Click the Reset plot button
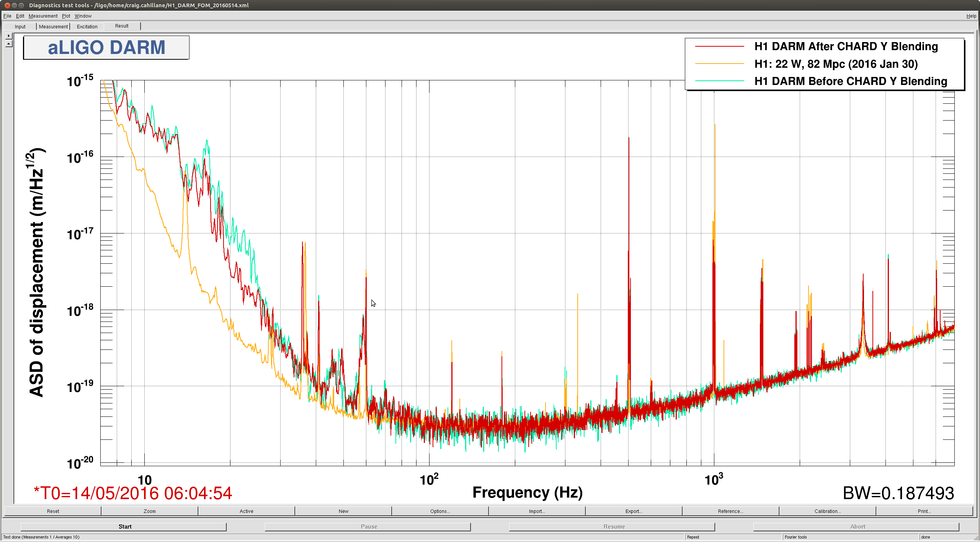980x542 pixels. click(x=53, y=511)
